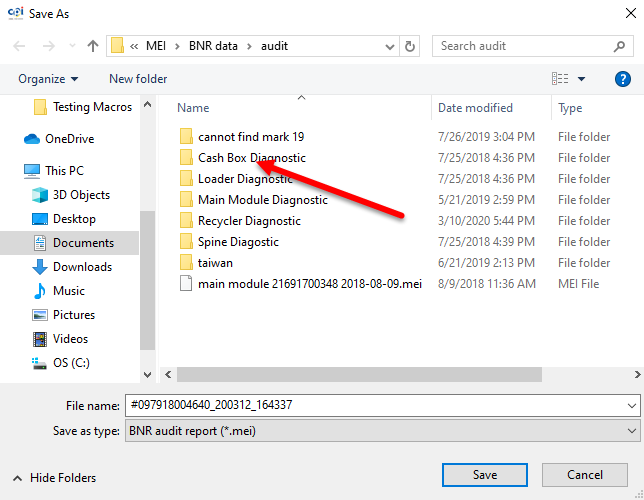Image resolution: width=644 pixels, height=500 pixels.
Task: Open the Cash Box Diagnostic folder
Action: click(251, 158)
